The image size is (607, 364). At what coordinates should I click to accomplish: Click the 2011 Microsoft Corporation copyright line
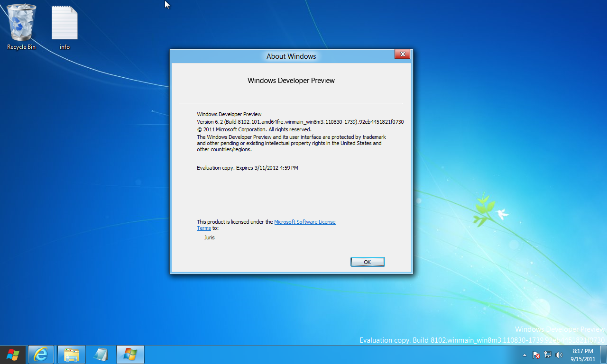254,129
